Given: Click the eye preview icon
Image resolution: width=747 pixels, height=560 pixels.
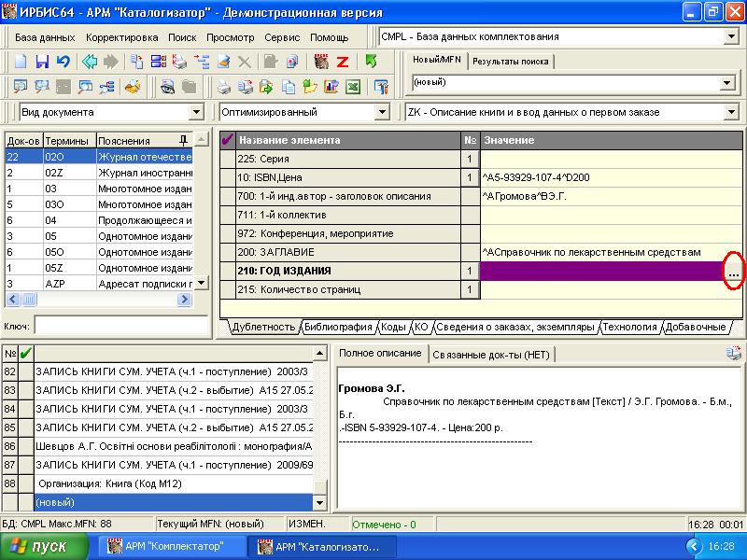Looking at the screenshot, I should click(168, 87).
